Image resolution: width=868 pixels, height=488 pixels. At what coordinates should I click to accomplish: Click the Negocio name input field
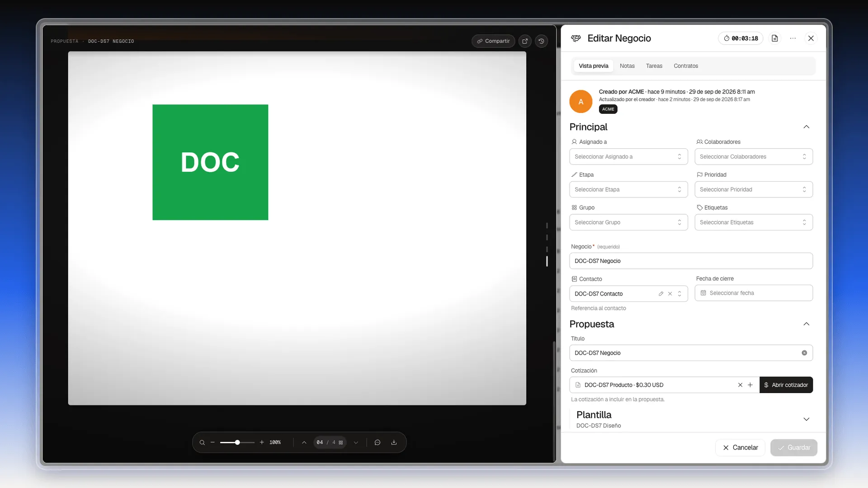(691, 261)
